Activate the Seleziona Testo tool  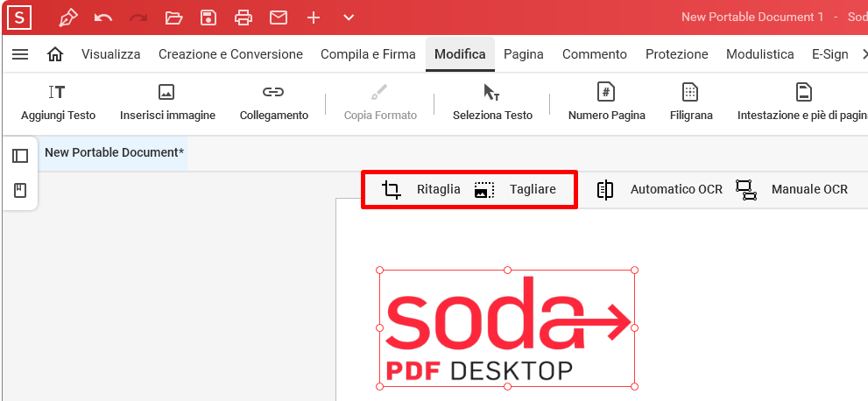pos(492,102)
